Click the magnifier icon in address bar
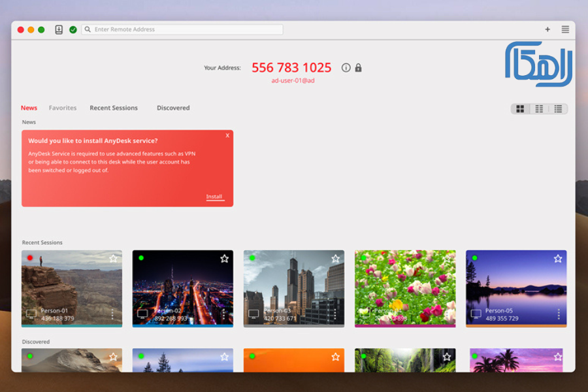588x392 pixels. 88,29
